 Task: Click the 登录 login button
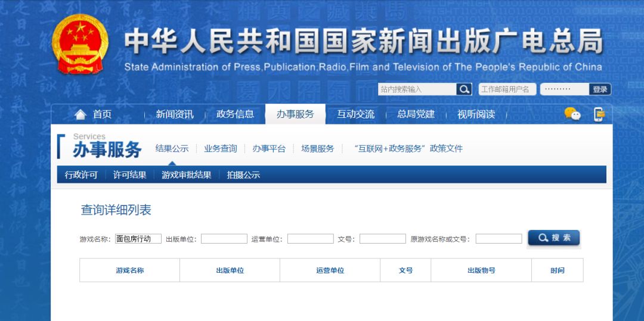(600, 89)
